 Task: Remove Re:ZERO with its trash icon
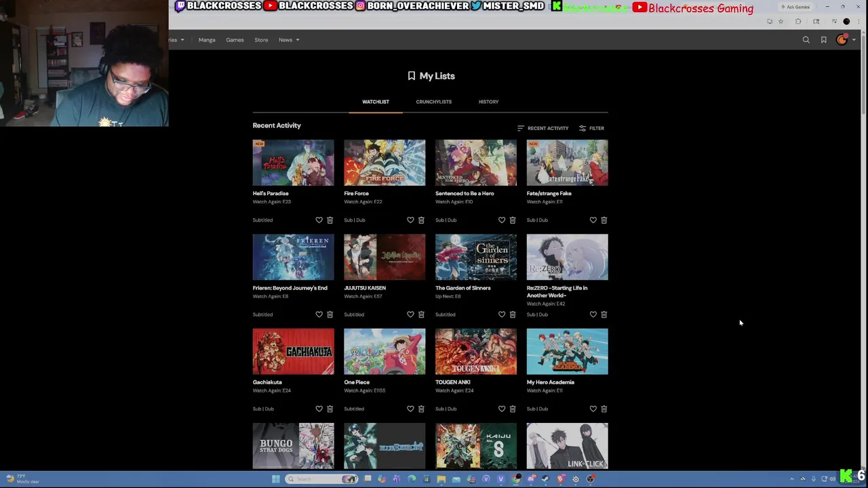point(604,314)
